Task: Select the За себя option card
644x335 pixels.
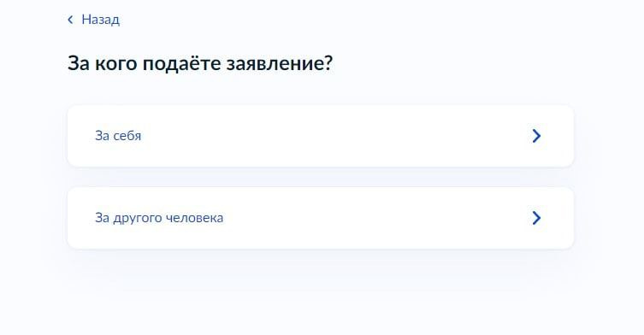Action: pyautogui.click(x=321, y=136)
